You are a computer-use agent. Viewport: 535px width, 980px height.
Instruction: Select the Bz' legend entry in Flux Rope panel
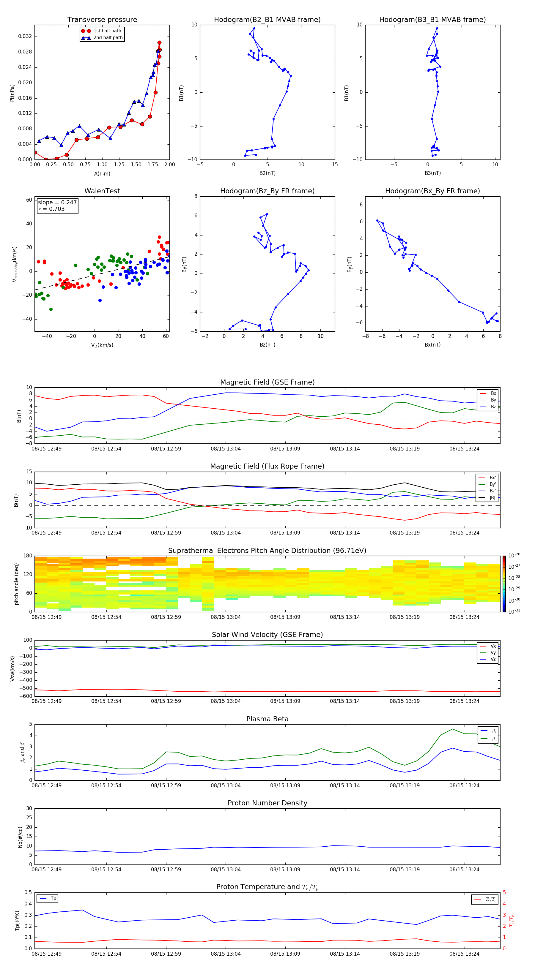[x=487, y=491]
